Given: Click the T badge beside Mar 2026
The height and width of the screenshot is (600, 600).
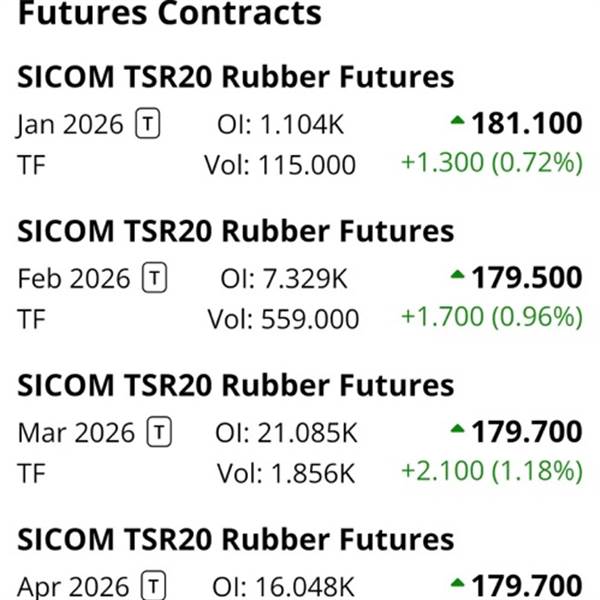Looking at the screenshot, I should [159, 432].
